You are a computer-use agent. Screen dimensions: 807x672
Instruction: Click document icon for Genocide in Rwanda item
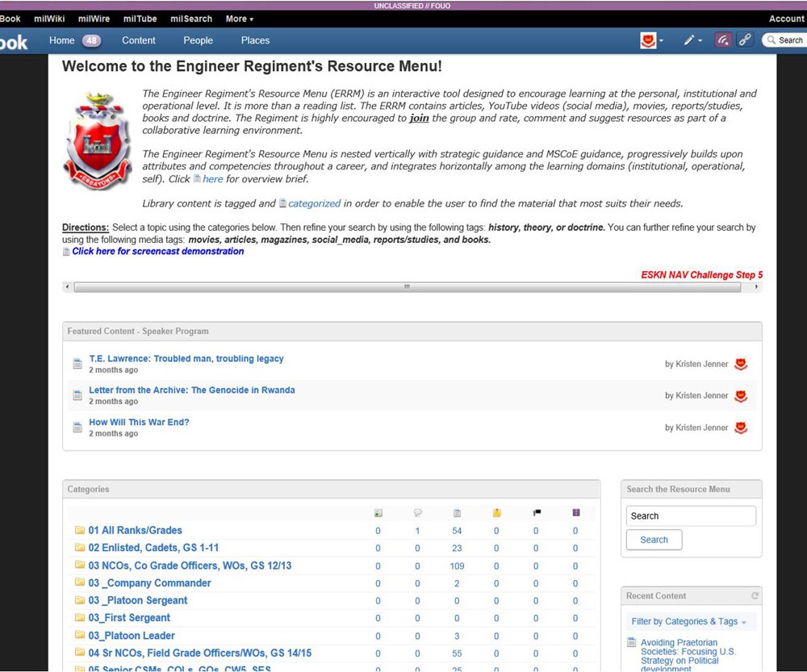pos(77,395)
